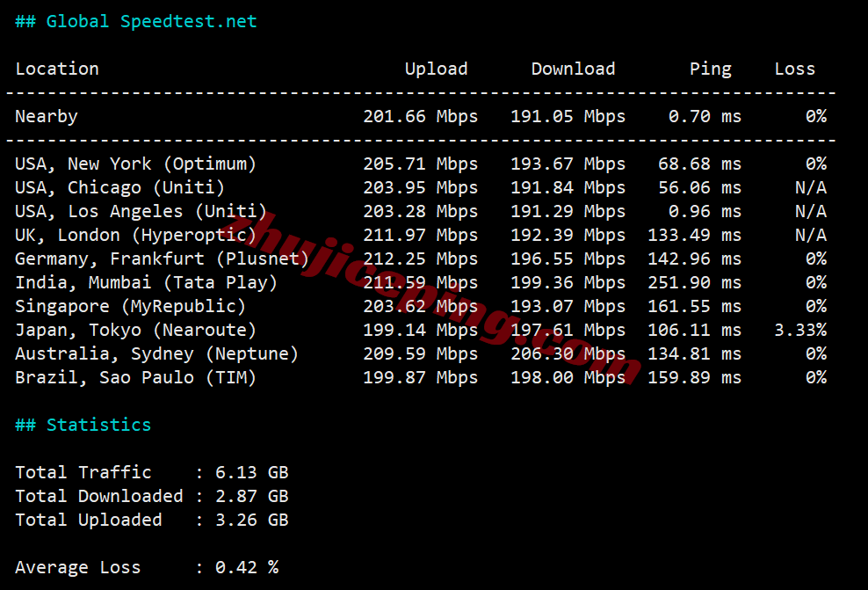Select the UK, London (Hyperoptic) row
This screenshot has height=590, width=868.
click(x=135, y=235)
